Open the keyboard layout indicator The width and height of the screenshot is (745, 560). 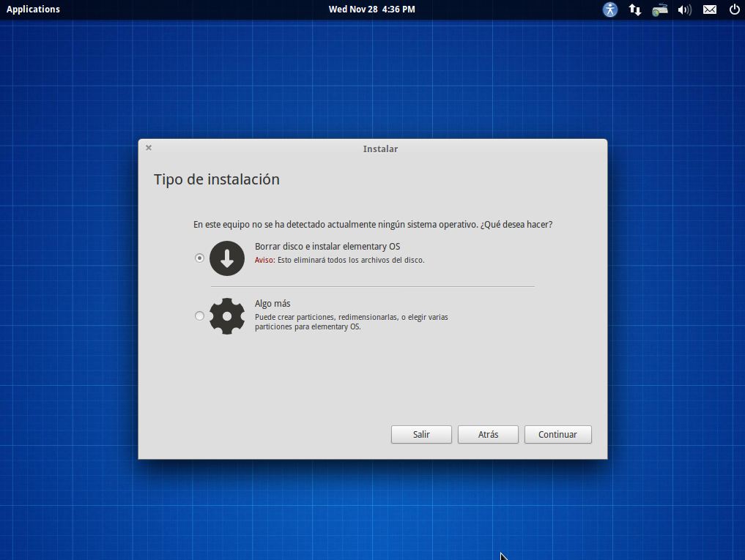tap(660, 10)
